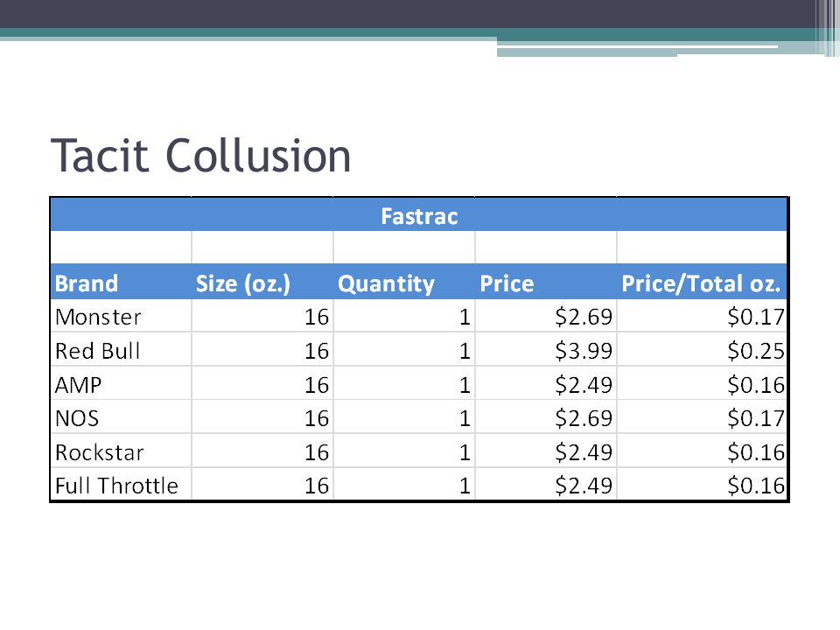Select the Price/Total oz. column header
The width and height of the screenshot is (840, 630).
pyautogui.click(x=702, y=283)
